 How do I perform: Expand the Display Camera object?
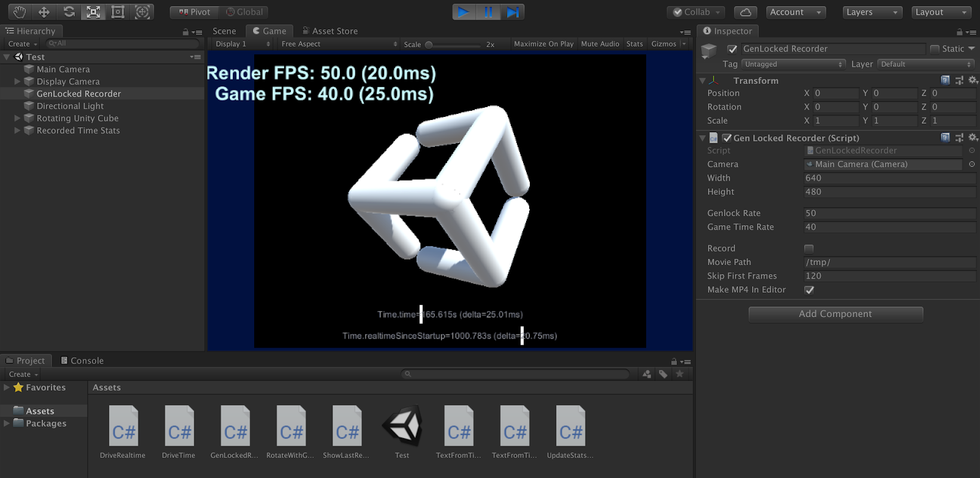(17, 81)
